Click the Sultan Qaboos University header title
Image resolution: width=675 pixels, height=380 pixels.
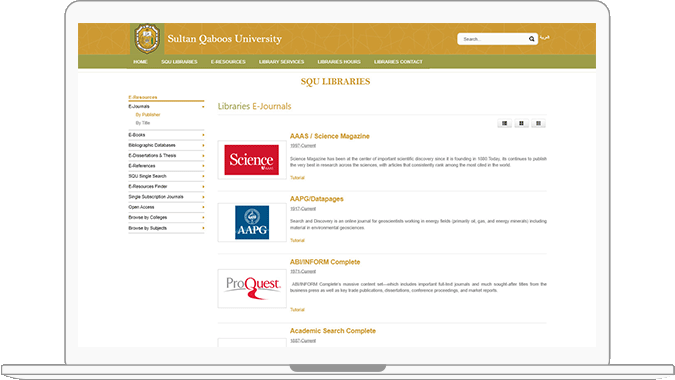(x=224, y=39)
